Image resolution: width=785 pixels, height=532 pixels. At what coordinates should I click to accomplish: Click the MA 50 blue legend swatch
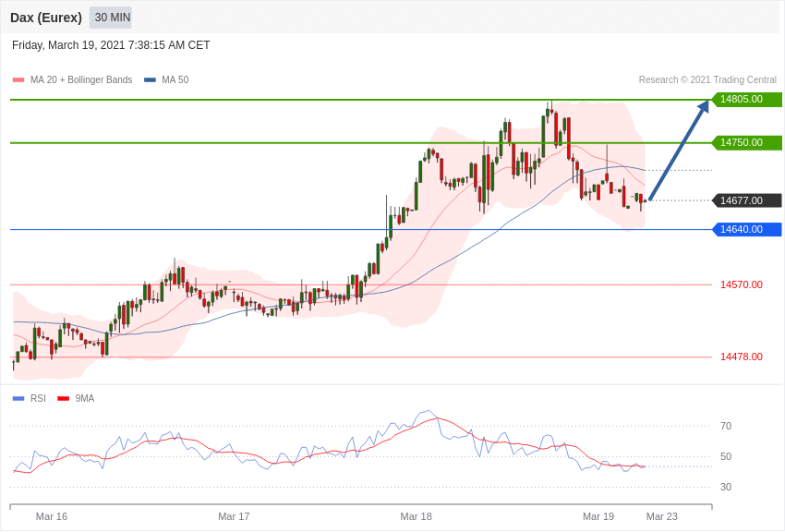(x=150, y=80)
